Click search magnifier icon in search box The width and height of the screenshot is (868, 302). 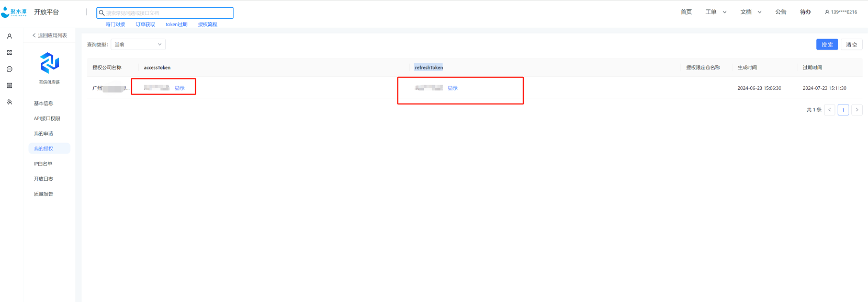tap(102, 13)
